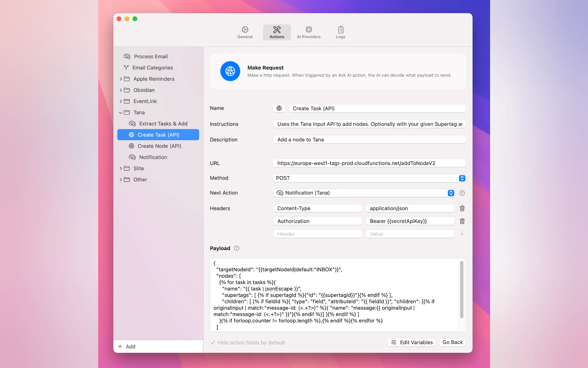Delete the Content-Type header with trash icon

click(462, 208)
